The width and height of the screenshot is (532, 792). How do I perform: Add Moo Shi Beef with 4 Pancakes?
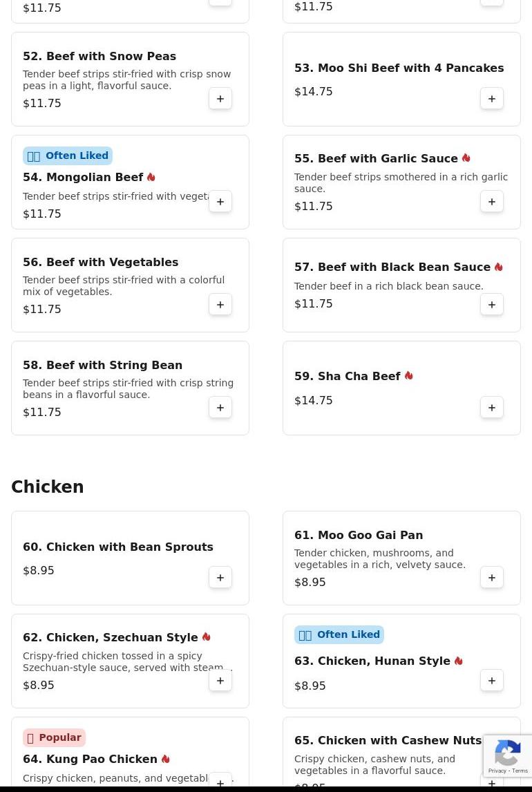[492, 99]
